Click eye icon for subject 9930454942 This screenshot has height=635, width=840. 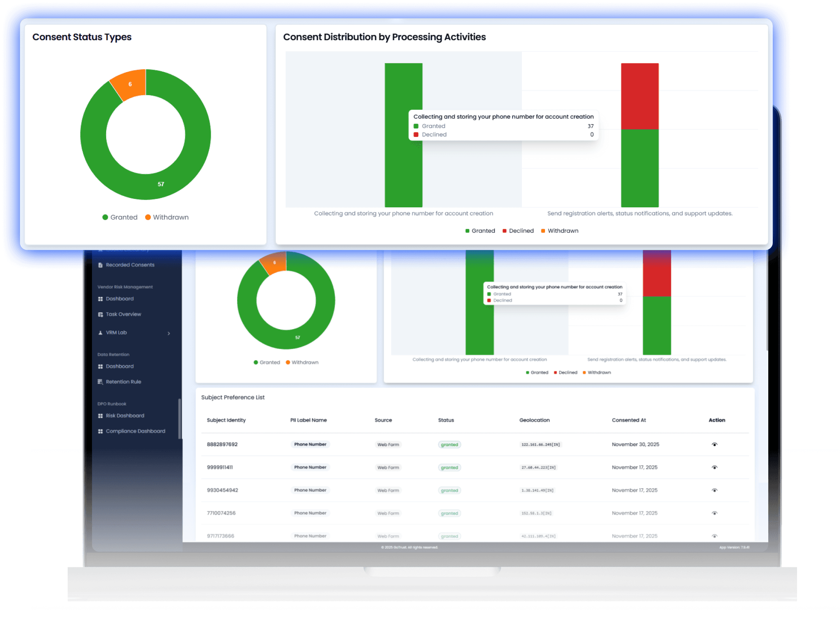pyautogui.click(x=714, y=490)
